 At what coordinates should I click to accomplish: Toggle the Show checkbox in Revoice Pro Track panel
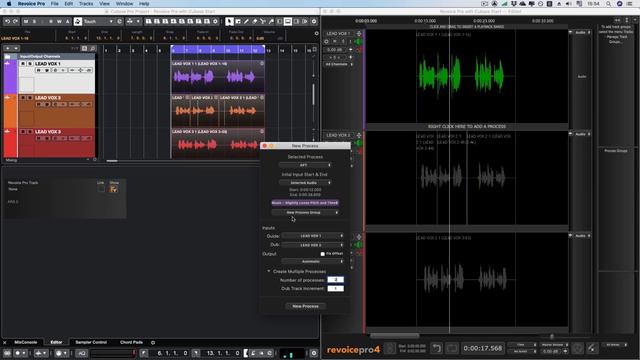(x=114, y=189)
